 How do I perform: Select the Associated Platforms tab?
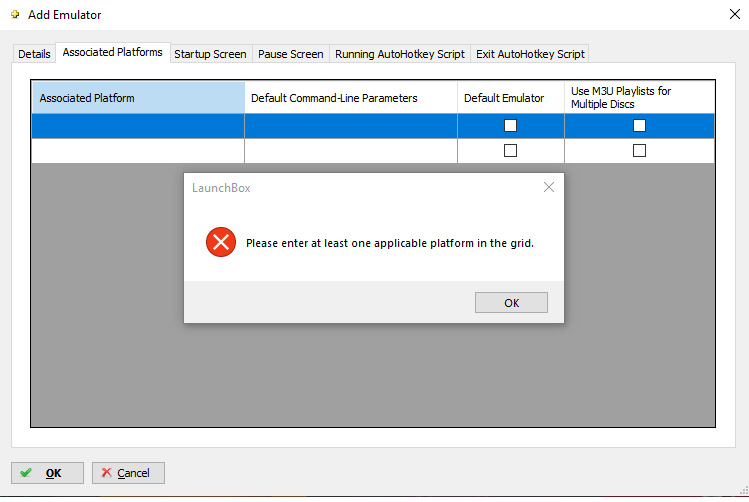pyautogui.click(x=113, y=52)
